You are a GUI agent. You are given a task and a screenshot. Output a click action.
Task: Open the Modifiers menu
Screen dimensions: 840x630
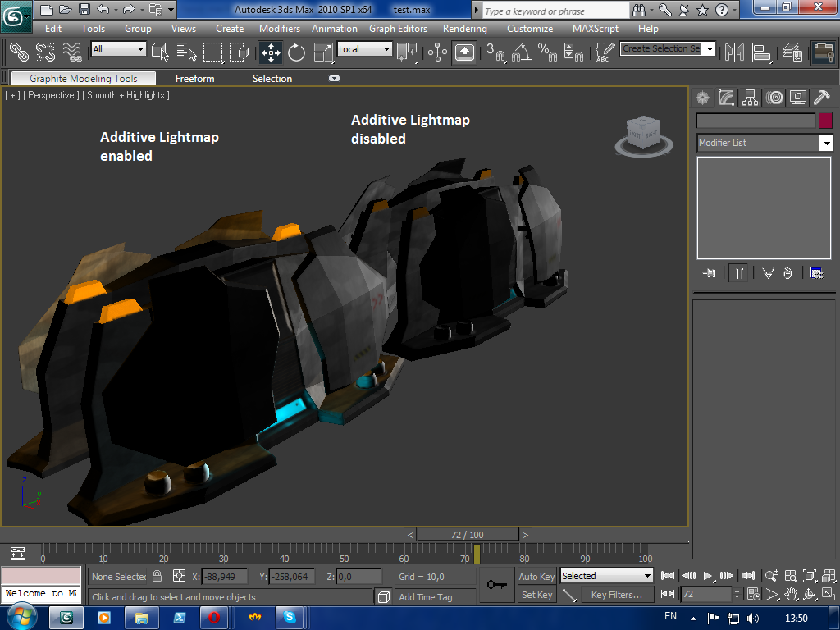tap(280, 28)
